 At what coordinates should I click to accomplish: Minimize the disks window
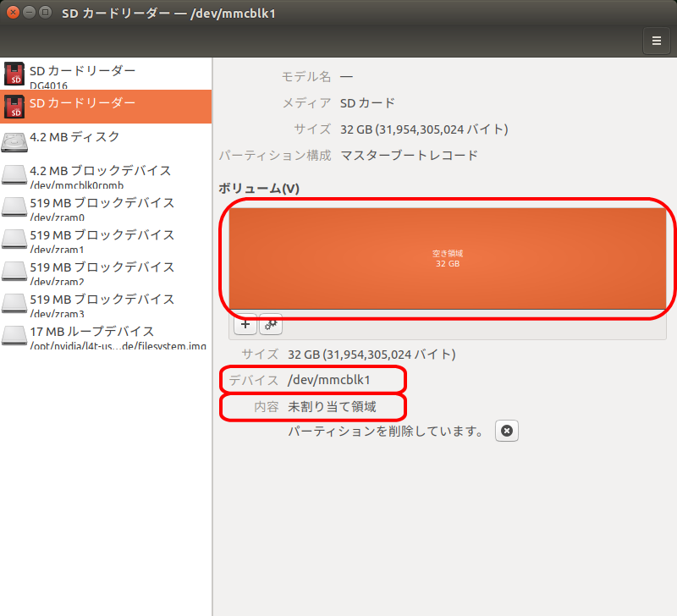tap(29, 13)
